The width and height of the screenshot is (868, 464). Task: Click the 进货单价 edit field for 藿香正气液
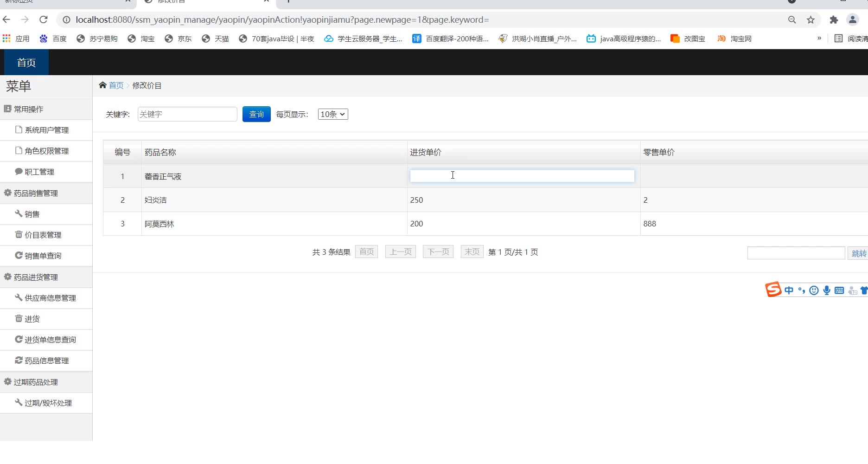tap(522, 176)
